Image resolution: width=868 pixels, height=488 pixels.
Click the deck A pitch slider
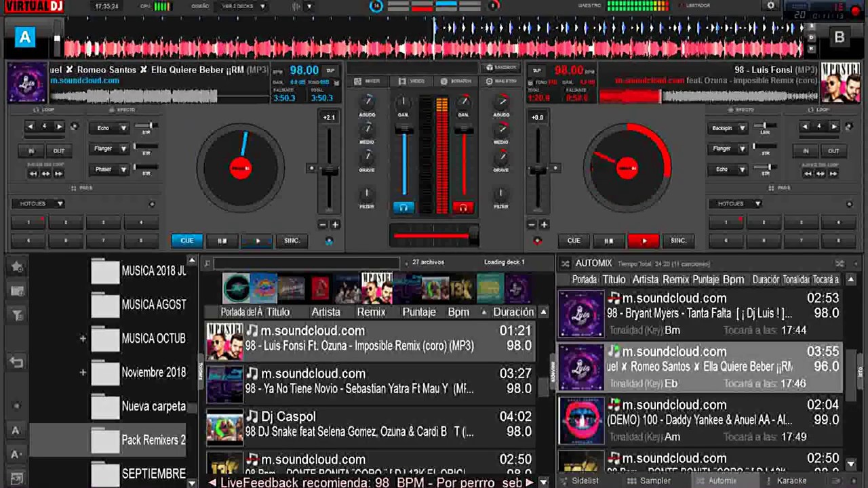(x=329, y=169)
